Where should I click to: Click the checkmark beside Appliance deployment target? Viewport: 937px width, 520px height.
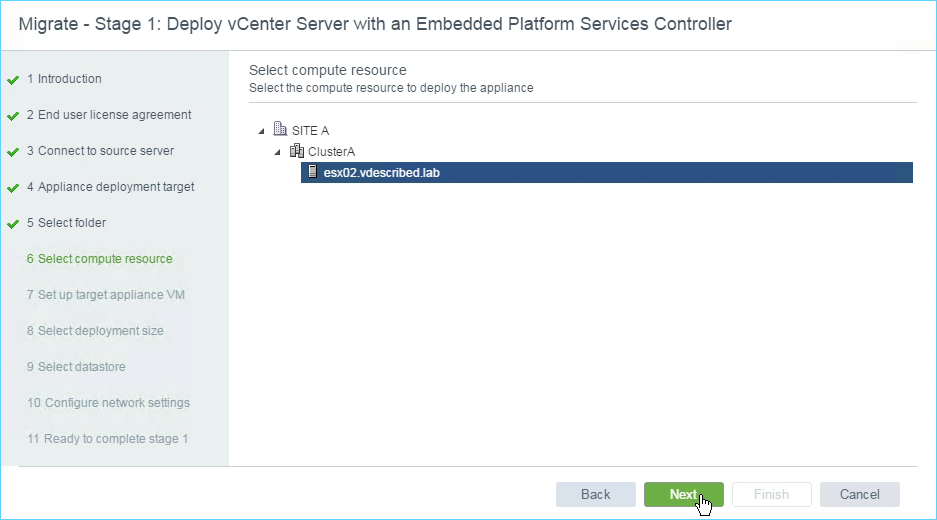tap(13, 188)
